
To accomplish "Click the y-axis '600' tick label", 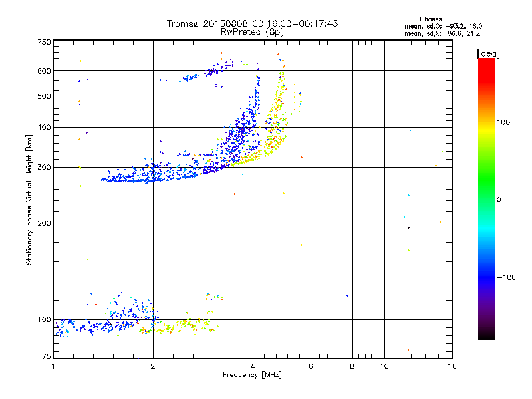I will click(44, 71).
